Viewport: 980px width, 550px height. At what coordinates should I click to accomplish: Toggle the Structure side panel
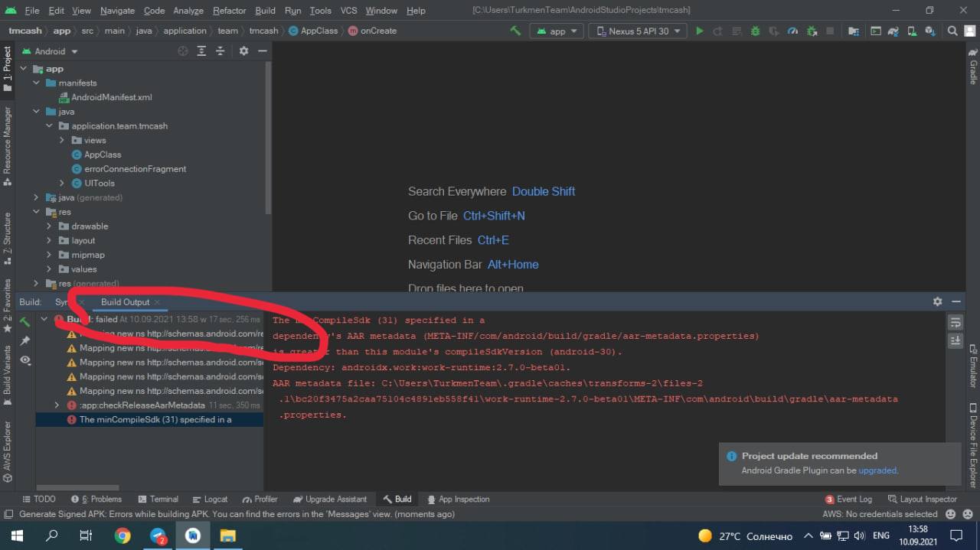pyautogui.click(x=8, y=237)
